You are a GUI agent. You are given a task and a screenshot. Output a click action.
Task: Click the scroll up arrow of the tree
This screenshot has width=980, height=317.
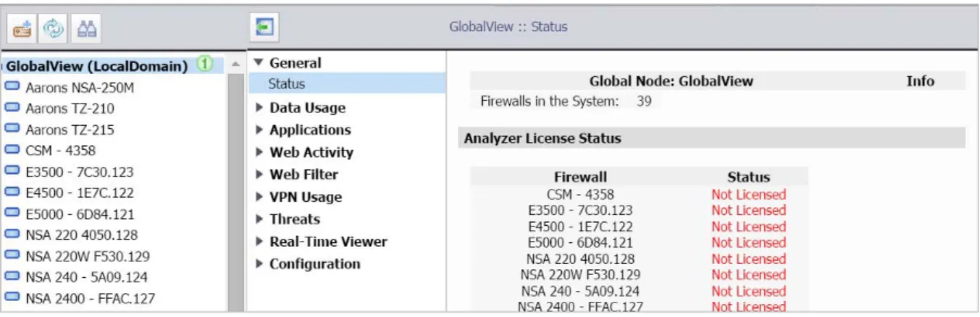[236, 64]
